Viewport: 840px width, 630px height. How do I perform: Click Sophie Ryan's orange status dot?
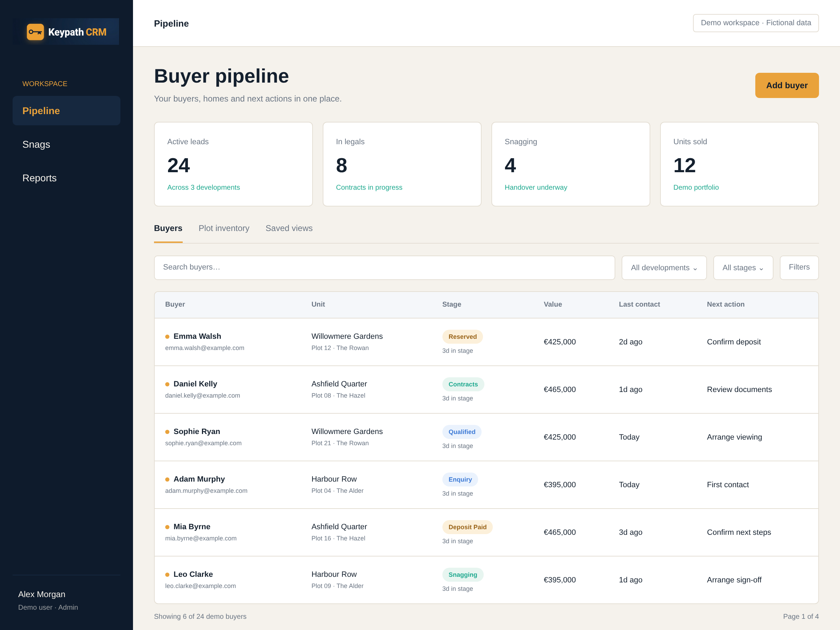167,432
